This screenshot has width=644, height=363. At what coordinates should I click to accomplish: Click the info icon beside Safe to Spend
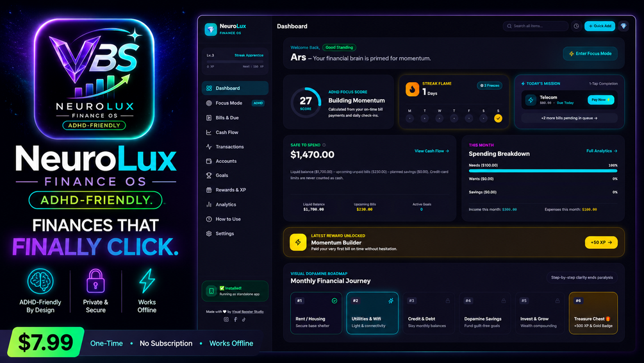(324, 145)
